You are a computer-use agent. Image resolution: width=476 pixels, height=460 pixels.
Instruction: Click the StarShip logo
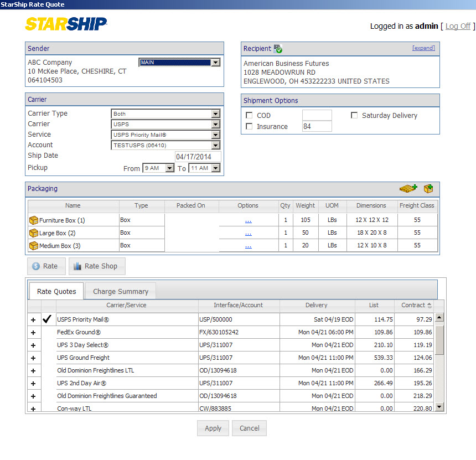point(66,24)
